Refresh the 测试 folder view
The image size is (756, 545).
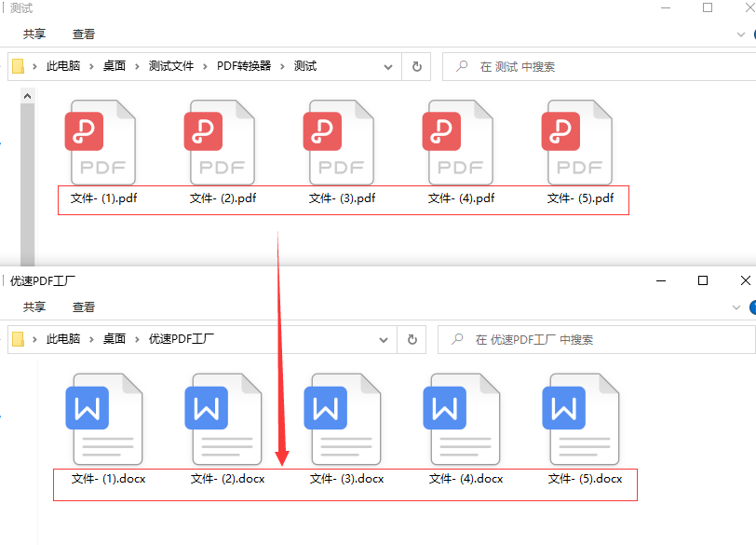[x=416, y=67]
